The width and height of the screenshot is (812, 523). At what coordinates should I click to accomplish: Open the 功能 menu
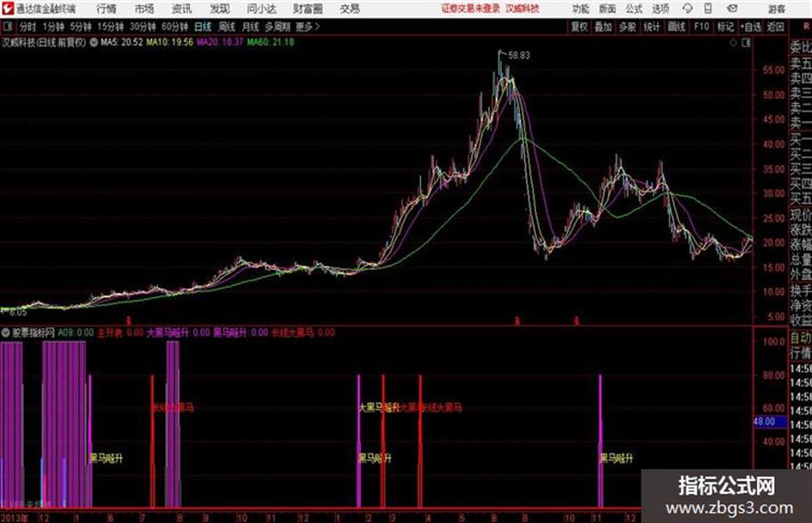581,9
